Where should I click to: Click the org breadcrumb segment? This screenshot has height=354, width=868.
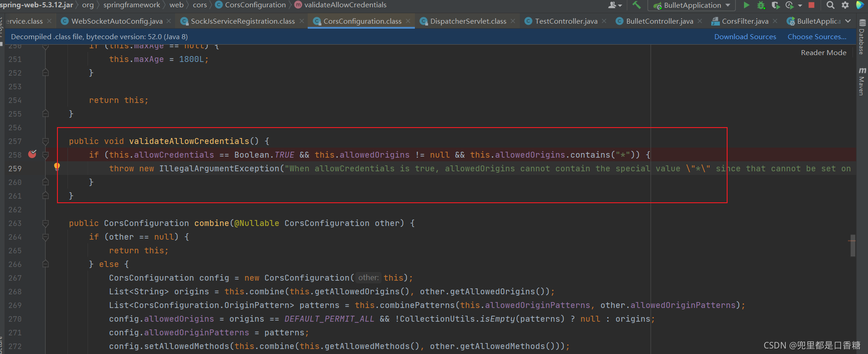coord(88,5)
